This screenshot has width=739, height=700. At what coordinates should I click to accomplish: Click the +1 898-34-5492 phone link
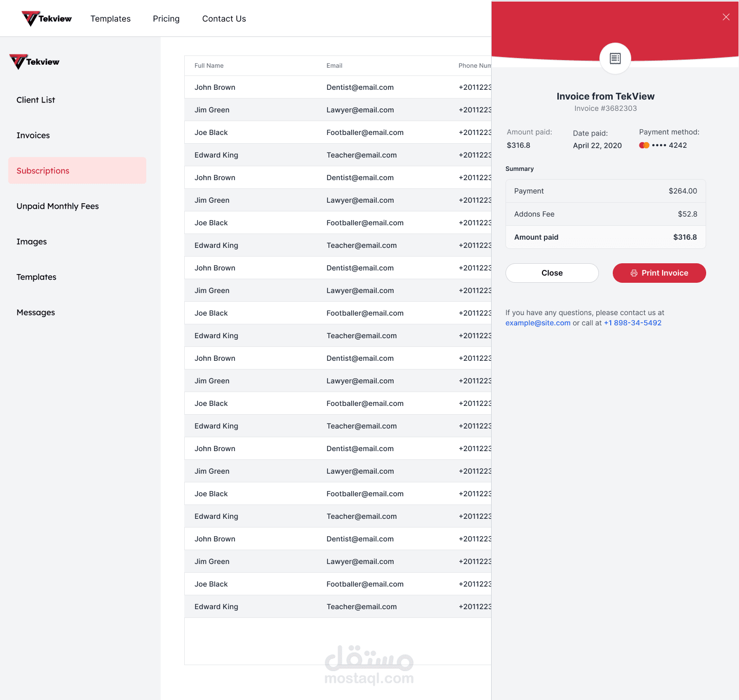pos(633,323)
